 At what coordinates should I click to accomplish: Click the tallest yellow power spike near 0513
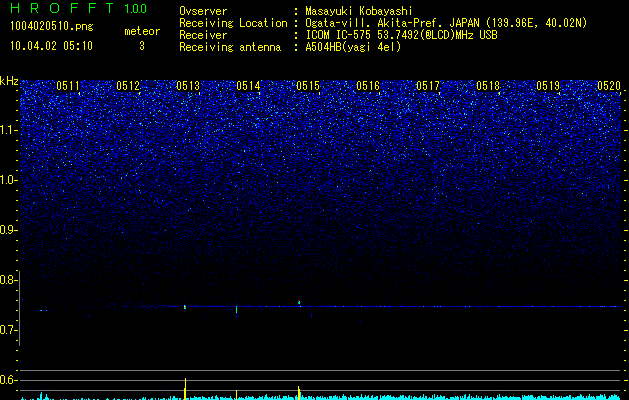[x=185, y=388]
